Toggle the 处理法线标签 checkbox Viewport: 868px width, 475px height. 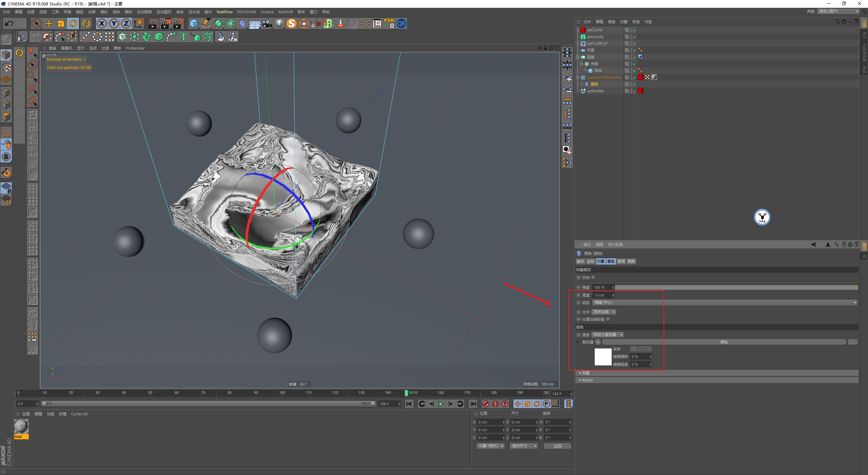(608, 319)
